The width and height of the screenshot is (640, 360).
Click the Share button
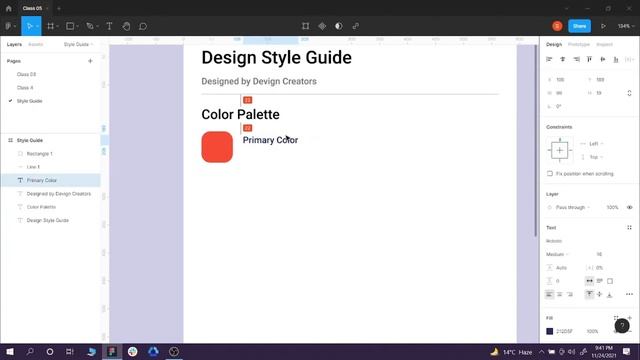coord(579,26)
